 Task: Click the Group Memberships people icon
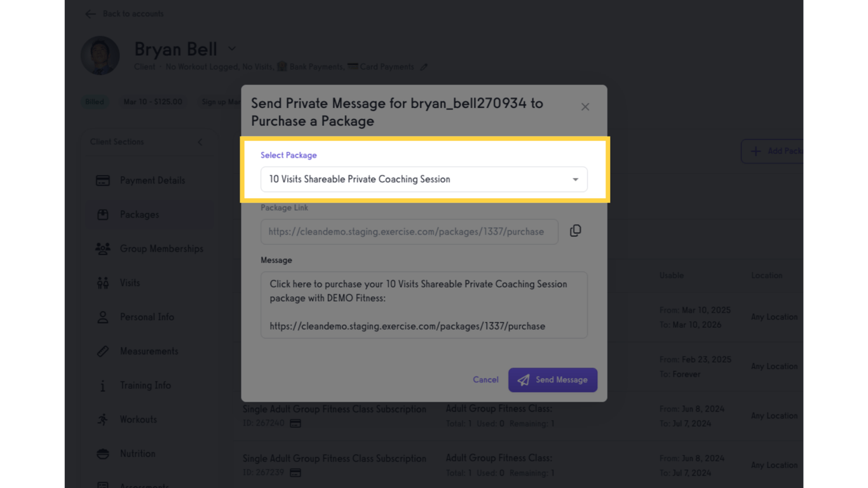tap(102, 248)
